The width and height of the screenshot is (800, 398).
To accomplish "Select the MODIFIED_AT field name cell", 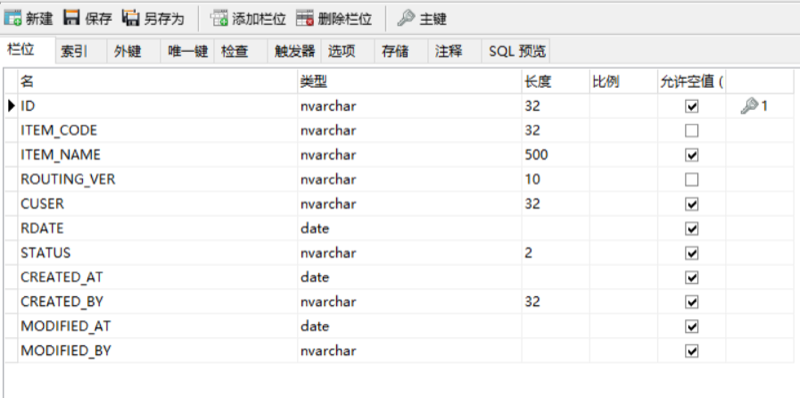I will pyautogui.click(x=158, y=327).
